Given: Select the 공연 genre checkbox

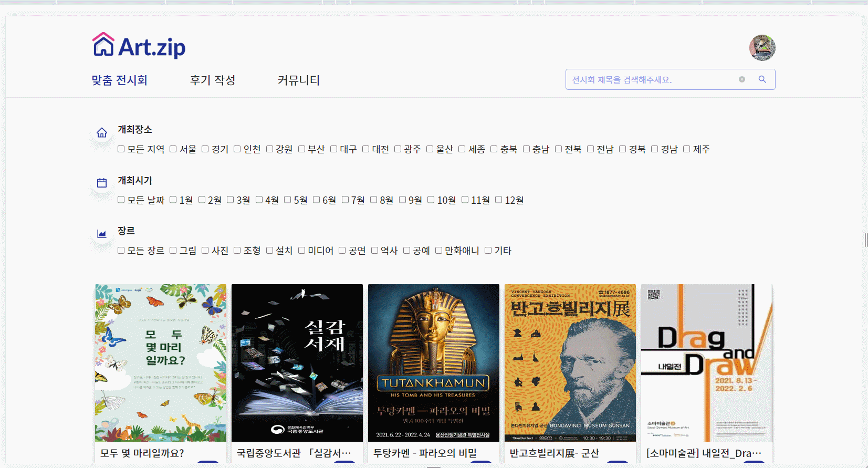Looking at the screenshot, I should tap(342, 251).
